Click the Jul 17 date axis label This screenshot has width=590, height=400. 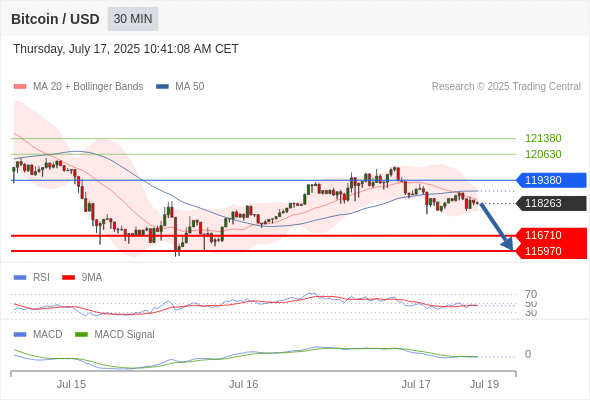[x=416, y=384]
